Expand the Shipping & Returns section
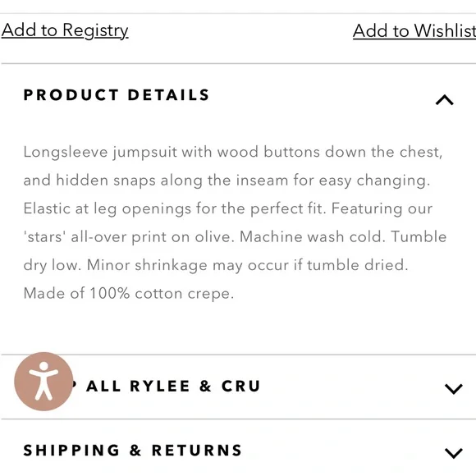This screenshot has width=476, height=476. coord(238,451)
